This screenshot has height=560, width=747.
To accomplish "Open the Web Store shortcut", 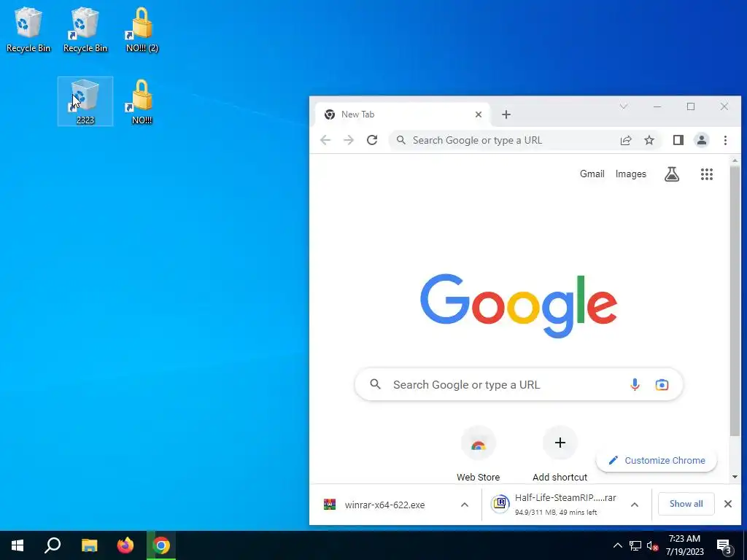I will click(x=479, y=455).
